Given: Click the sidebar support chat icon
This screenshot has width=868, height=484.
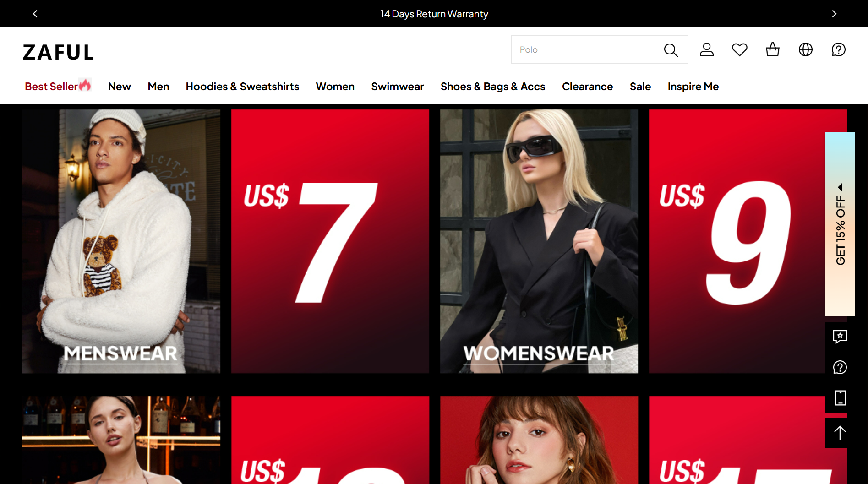Looking at the screenshot, I should pos(840,367).
